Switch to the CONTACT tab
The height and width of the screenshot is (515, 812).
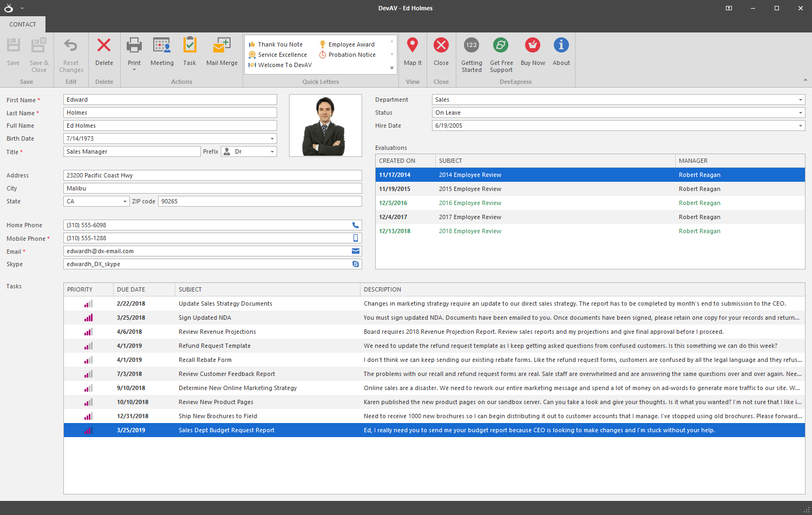point(23,24)
